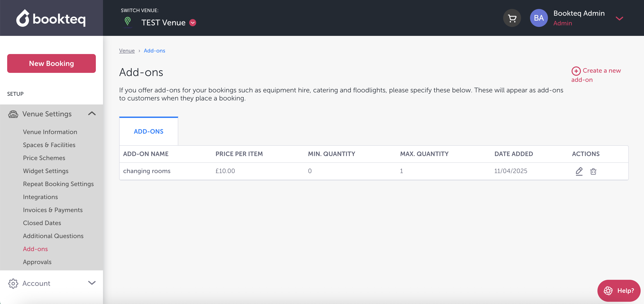644x304 pixels.
Task: Click the plus icon for new add-on
Action: click(x=576, y=71)
